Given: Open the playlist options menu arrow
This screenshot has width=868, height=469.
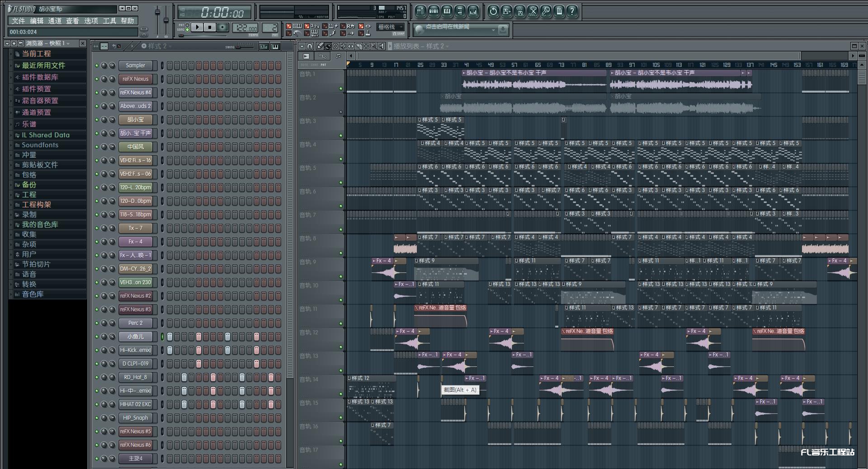Looking at the screenshot, I should (x=302, y=46).
